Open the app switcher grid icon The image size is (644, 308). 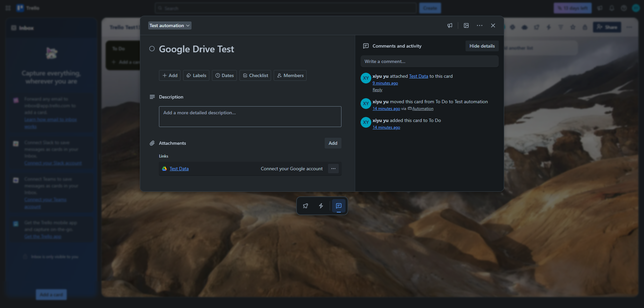8,8
